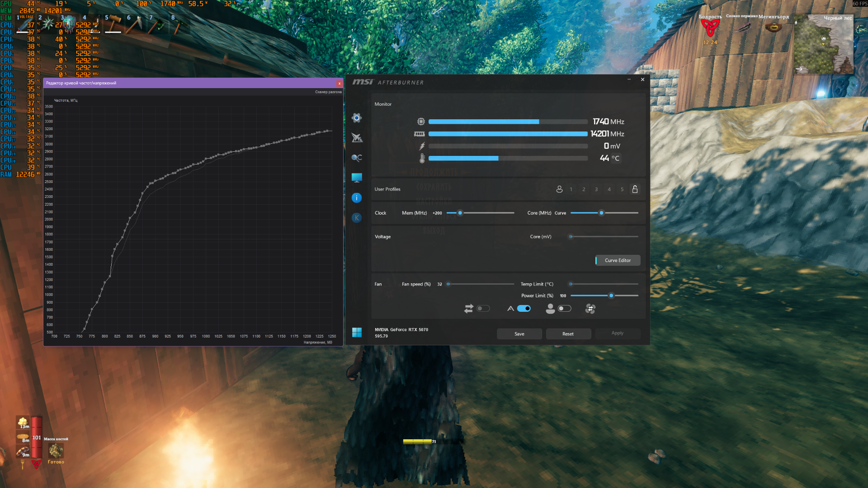
Task: Toggle the link/sync settings switch
Action: pos(483,309)
